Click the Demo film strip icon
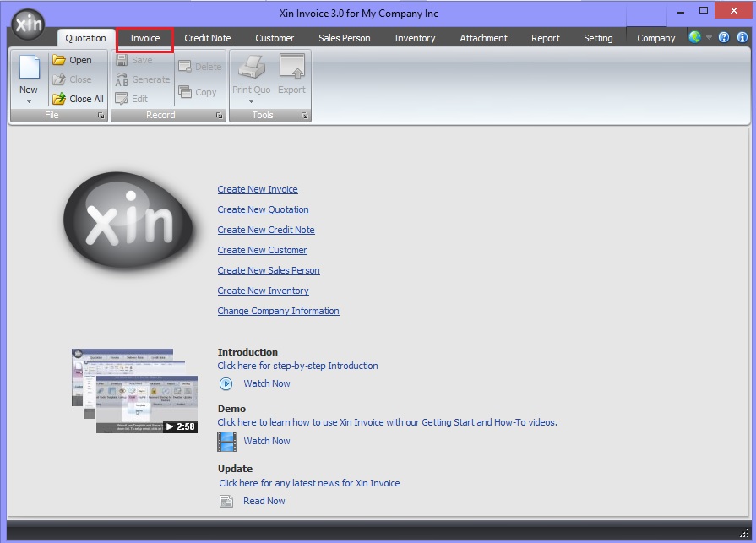The image size is (756, 543). click(226, 442)
